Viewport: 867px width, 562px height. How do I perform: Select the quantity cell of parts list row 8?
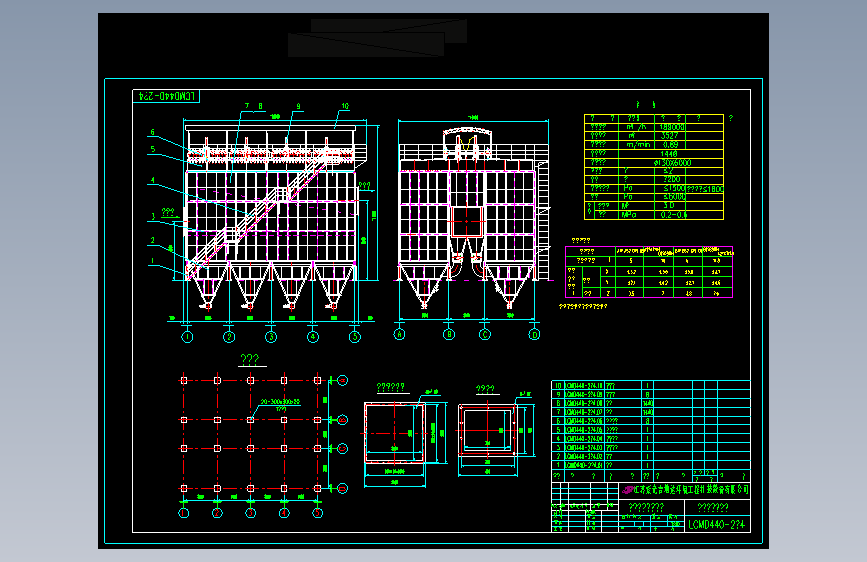[647, 403]
